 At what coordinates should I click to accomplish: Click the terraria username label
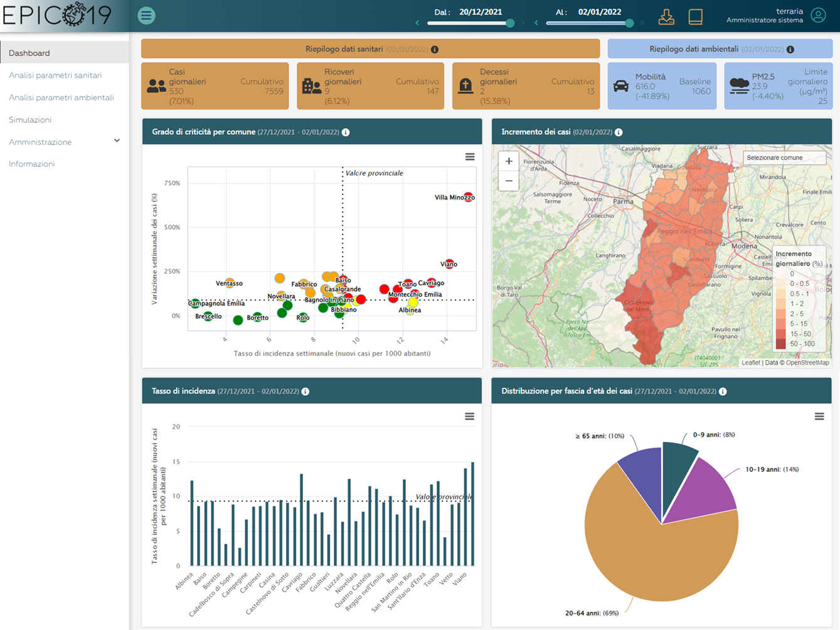tap(789, 11)
